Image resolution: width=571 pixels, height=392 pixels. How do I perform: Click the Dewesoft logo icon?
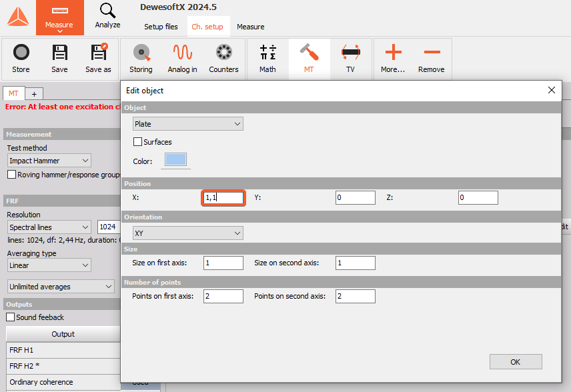pyautogui.click(x=18, y=17)
